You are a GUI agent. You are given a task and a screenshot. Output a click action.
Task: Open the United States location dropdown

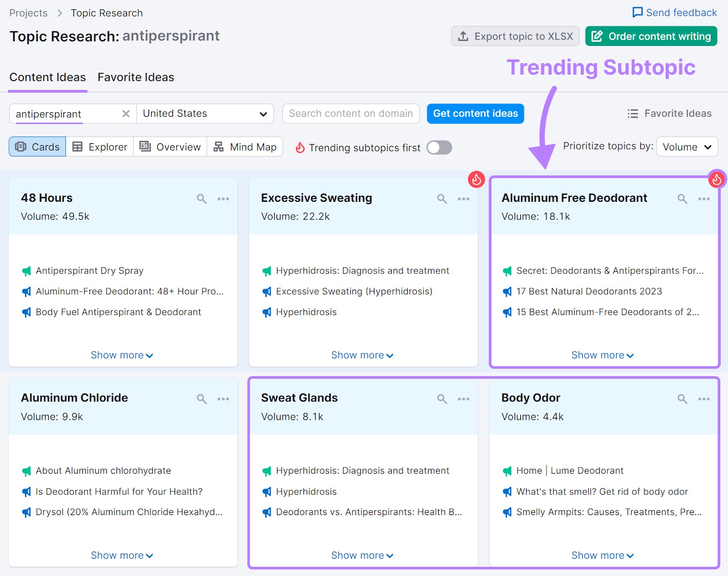205,114
